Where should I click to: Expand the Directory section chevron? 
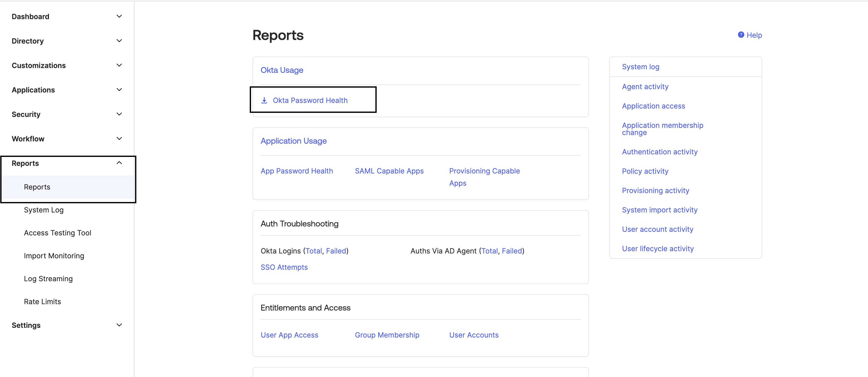pos(119,41)
